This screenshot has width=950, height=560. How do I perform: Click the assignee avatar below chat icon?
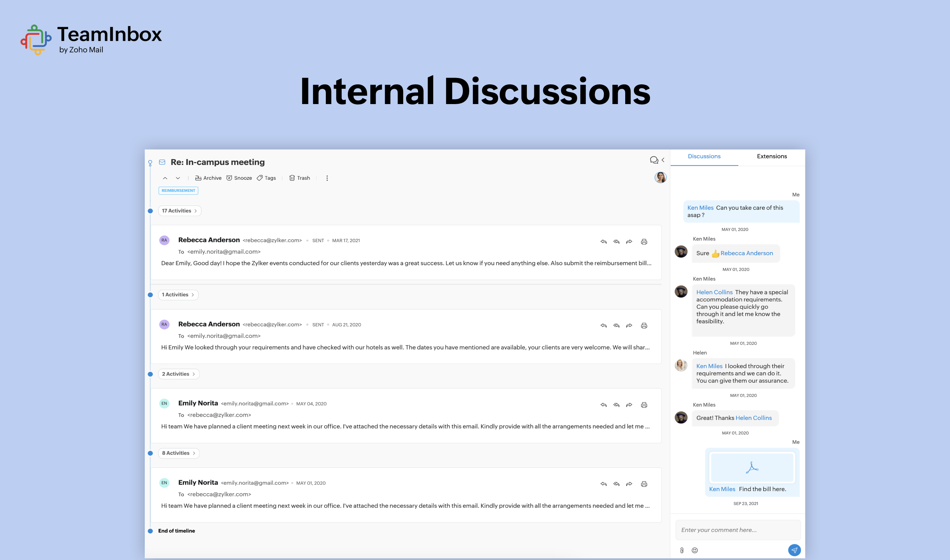point(660,177)
